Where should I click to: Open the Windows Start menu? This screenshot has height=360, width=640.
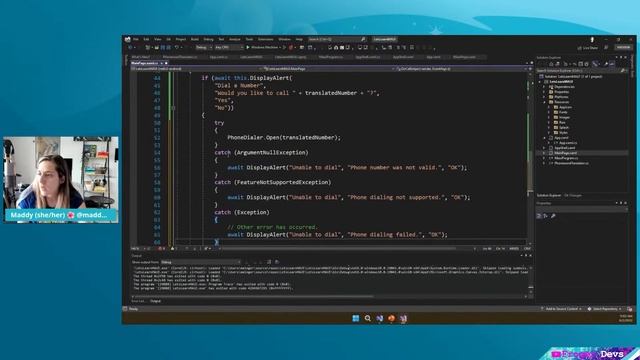[356, 318]
